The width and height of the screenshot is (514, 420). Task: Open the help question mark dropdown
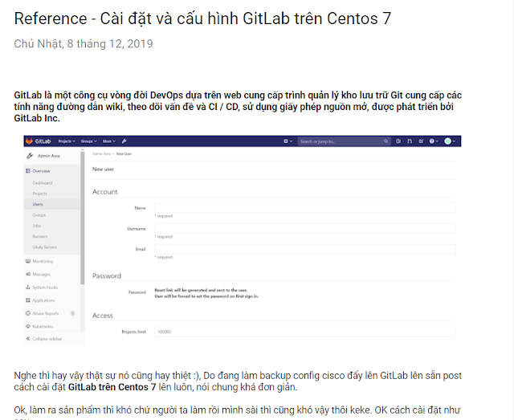pos(434,141)
